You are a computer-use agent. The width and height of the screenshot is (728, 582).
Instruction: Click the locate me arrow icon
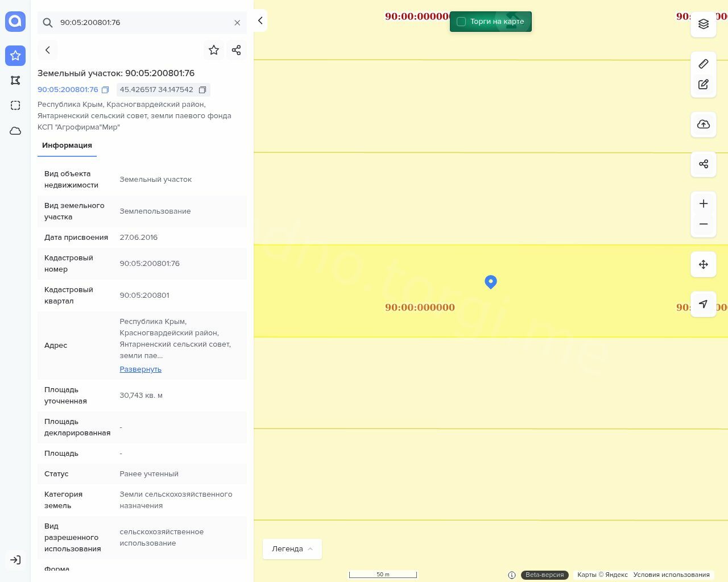pyautogui.click(x=704, y=304)
